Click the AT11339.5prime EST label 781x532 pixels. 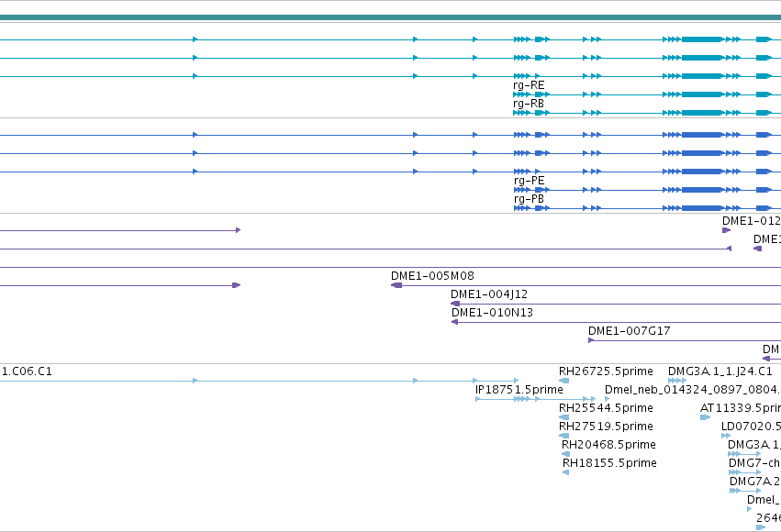[x=741, y=408]
